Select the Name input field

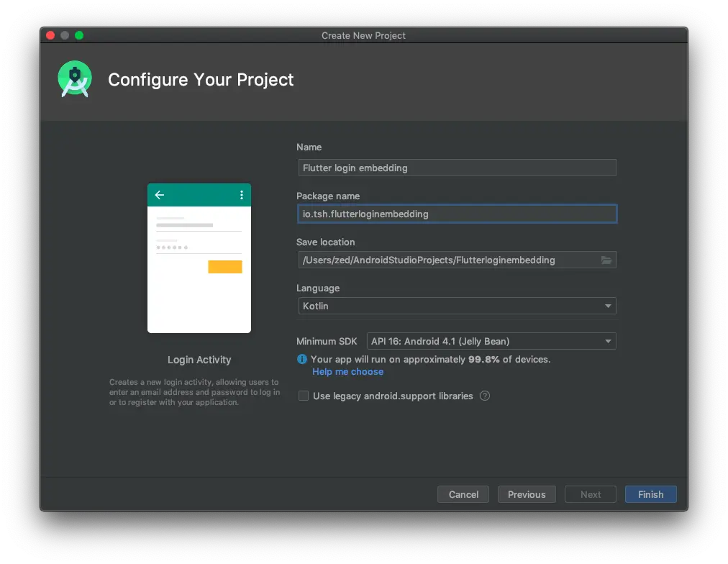457,168
